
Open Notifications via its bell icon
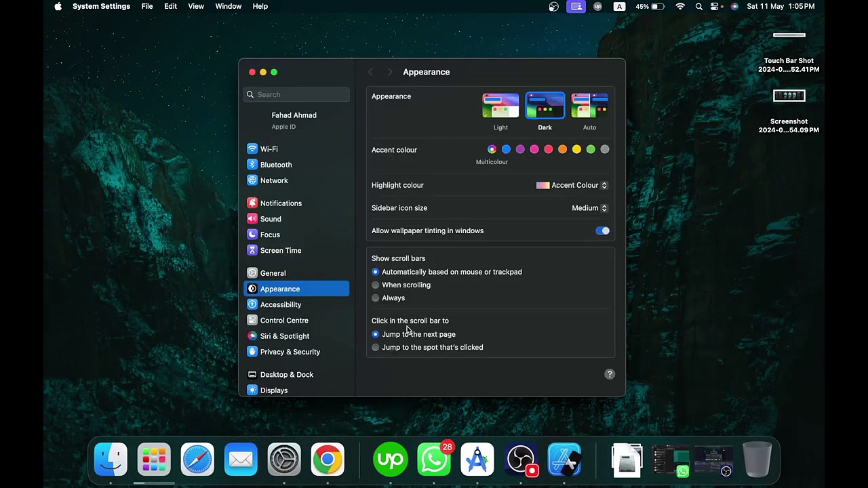(252, 203)
